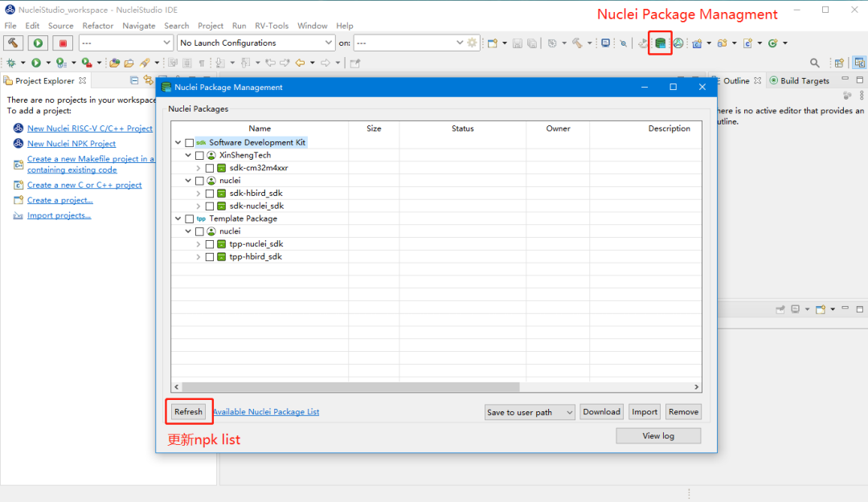Open the New Nuclei RISC-V C/C++ Project link
The image size is (868, 502).
click(90, 129)
